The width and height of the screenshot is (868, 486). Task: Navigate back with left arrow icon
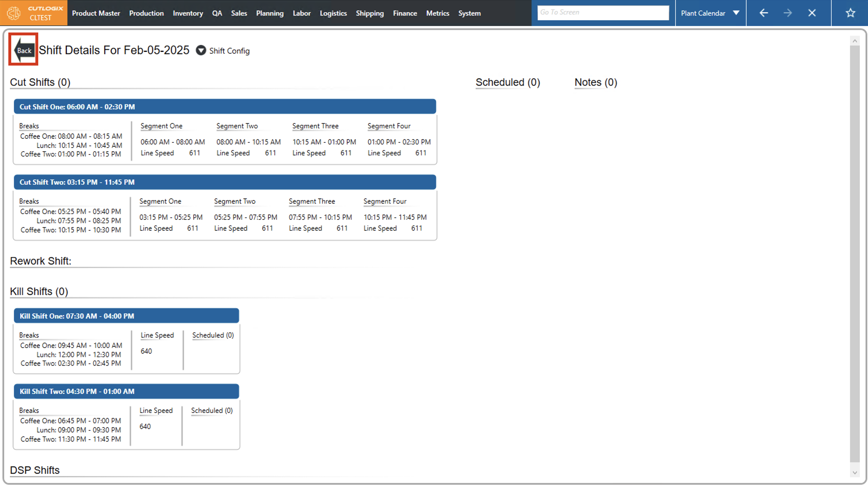click(x=764, y=13)
